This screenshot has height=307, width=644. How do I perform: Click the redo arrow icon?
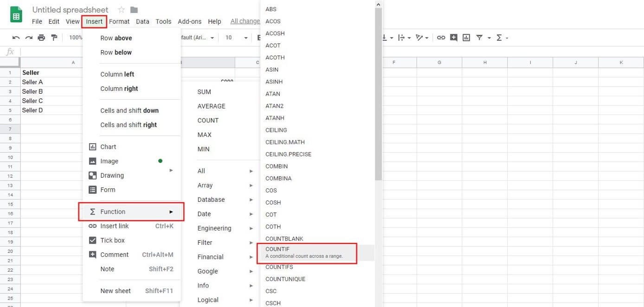point(29,38)
